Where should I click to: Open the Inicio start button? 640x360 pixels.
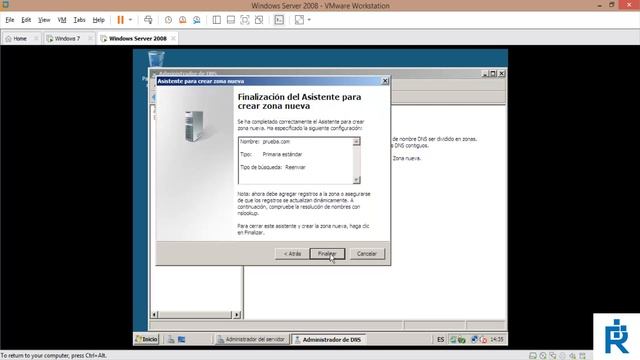147,339
